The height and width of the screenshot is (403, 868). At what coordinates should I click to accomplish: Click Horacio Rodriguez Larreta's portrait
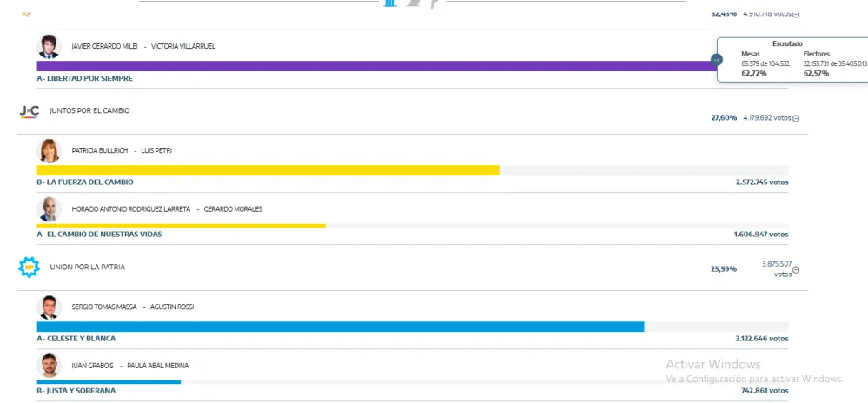point(50,209)
